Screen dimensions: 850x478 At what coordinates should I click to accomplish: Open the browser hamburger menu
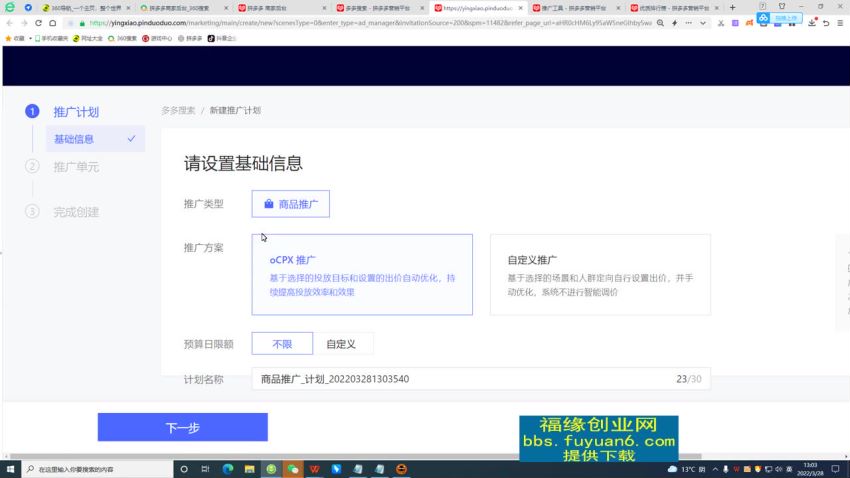click(x=840, y=22)
